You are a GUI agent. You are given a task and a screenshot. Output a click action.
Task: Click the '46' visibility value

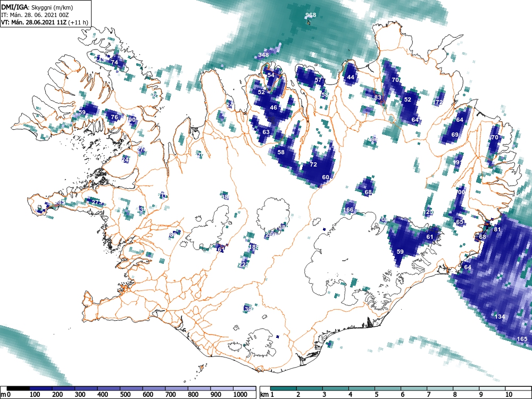coord(273,107)
